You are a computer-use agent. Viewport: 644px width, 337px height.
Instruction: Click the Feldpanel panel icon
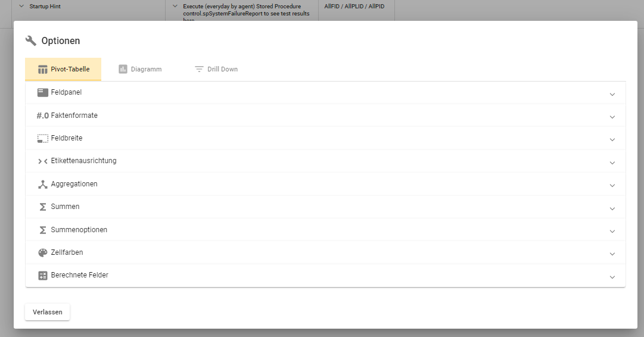coord(42,93)
